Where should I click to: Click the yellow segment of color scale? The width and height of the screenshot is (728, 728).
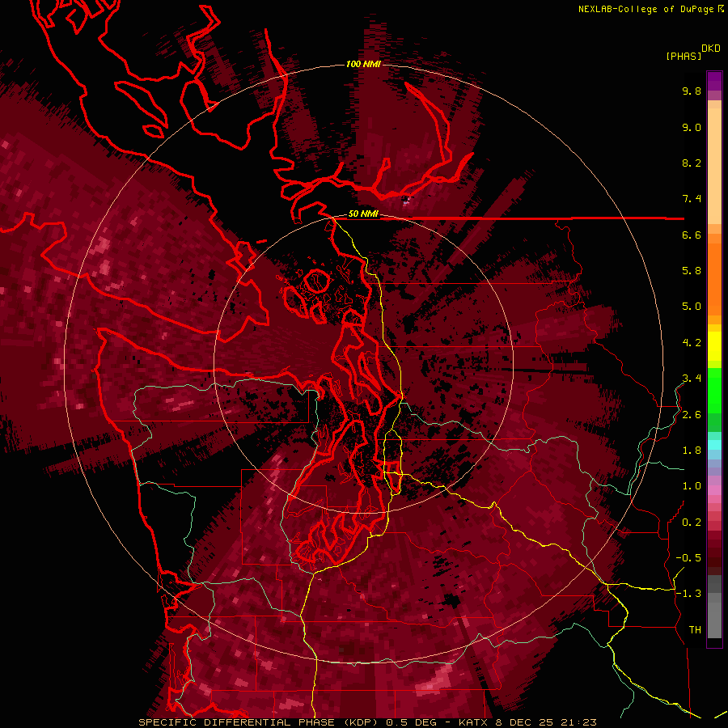tap(714, 346)
